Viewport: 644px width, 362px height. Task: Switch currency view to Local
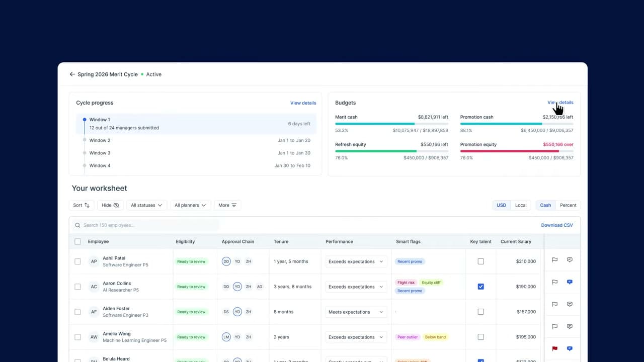[x=521, y=205]
